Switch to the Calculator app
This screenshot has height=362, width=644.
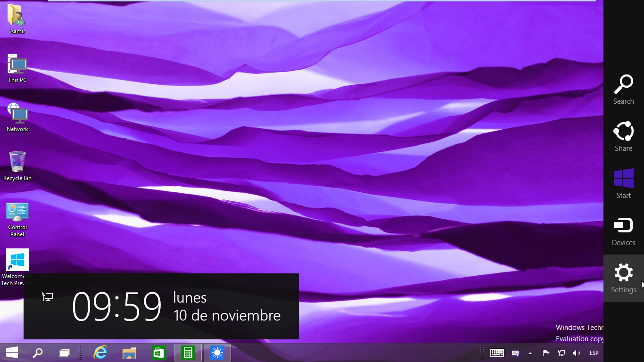(x=188, y=353)
